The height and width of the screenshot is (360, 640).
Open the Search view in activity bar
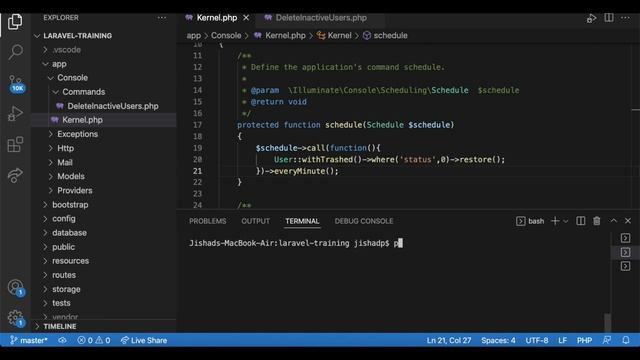pos(15,52)
